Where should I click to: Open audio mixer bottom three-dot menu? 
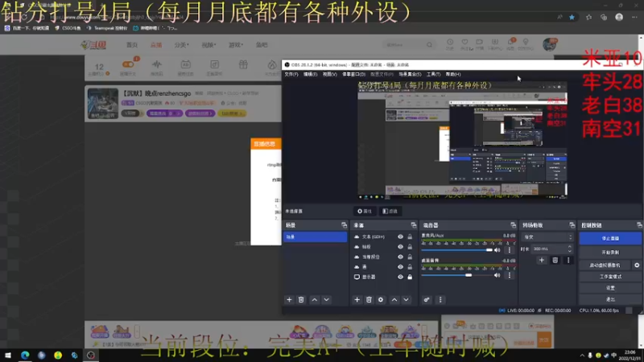click(440, 300)
